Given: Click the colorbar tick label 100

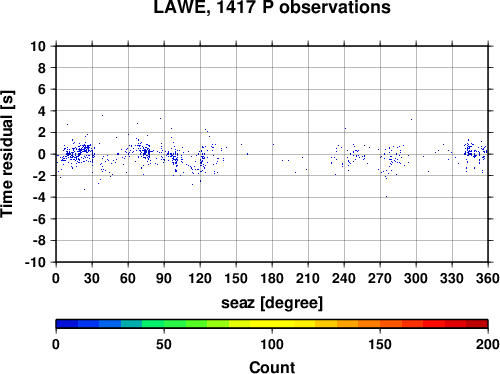Looking at the screenshot, I should tap(272, 344).
